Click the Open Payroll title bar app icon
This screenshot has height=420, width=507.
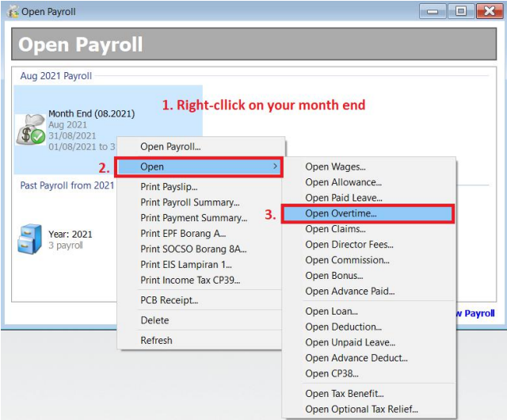(x=12, y=12)
